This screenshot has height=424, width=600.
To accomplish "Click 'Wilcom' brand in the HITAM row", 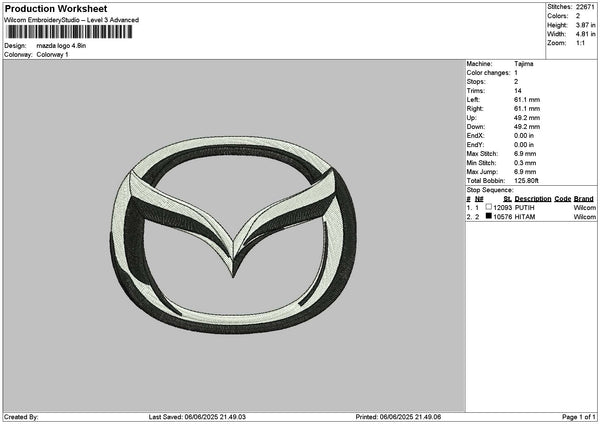I will click(584, 217).
